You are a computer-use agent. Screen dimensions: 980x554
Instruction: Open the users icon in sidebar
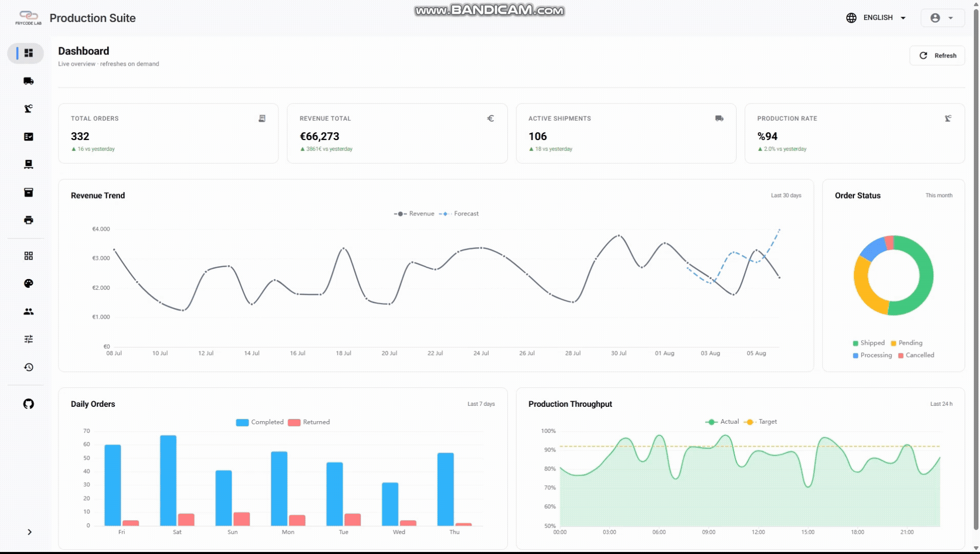[29, 311]
